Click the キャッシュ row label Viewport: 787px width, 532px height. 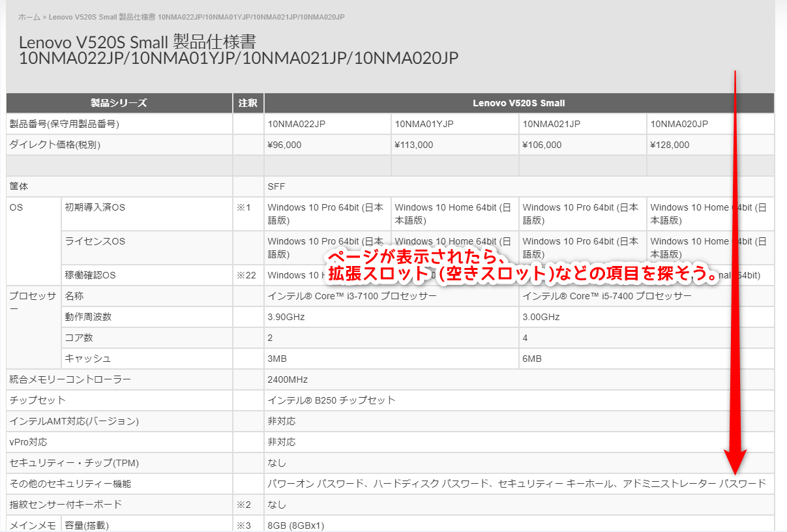(x=88, y=359)
